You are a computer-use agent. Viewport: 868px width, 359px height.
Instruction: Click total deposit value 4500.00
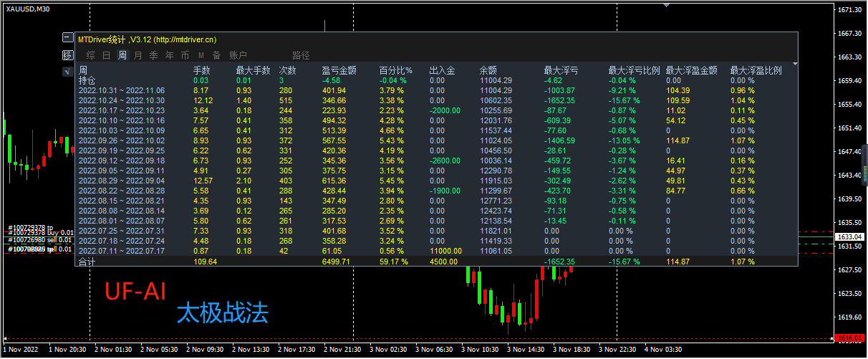(443, 262)
